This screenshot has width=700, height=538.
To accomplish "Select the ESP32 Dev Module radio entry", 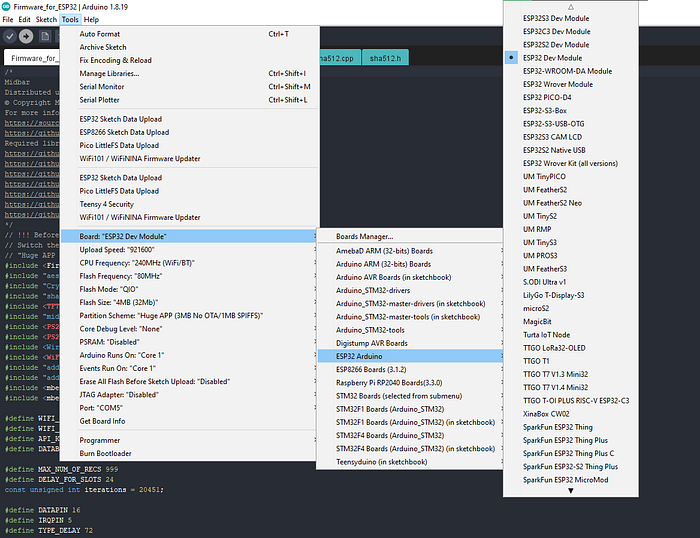I will coord(571,58).
